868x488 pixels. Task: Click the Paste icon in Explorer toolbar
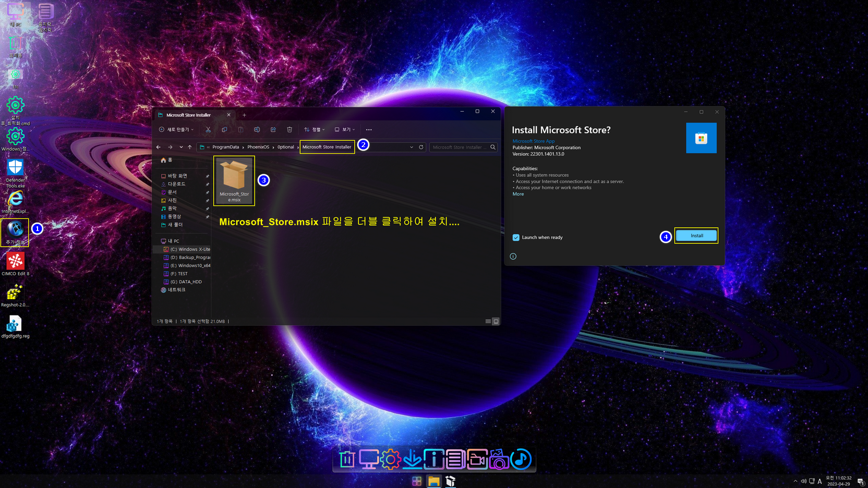(240, 129)
